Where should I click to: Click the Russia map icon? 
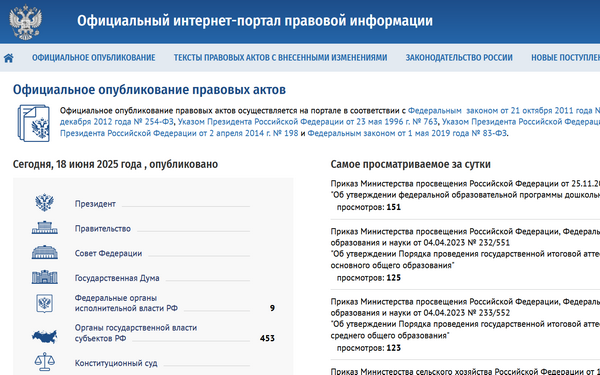click(x=44, y=336)
